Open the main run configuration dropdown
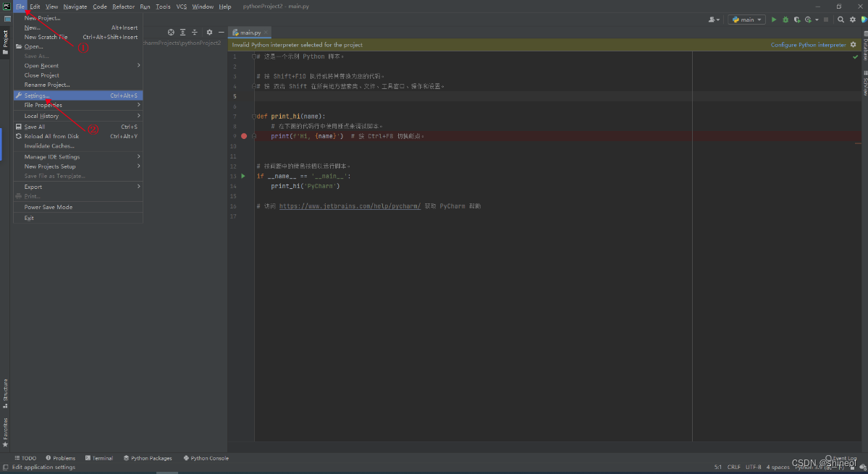868x474 pixels. tap(746, 20)
